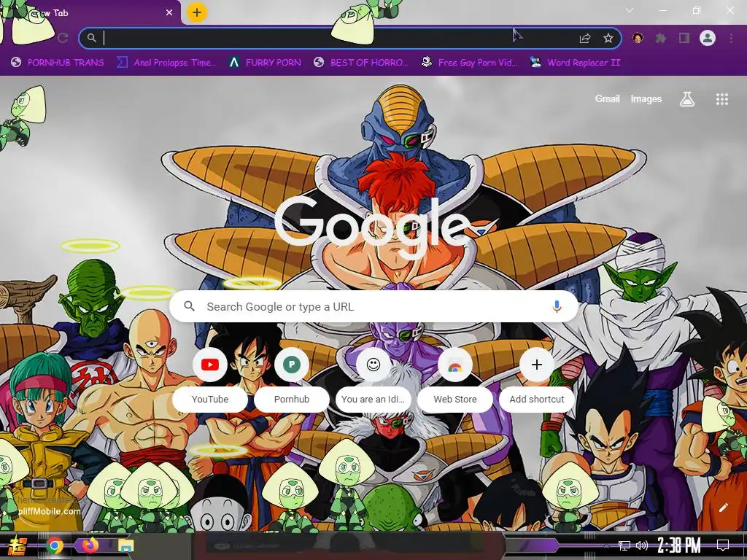Close the New Tab tab
Viewport: 747px width, 560px height.
[x=169, y=13]
